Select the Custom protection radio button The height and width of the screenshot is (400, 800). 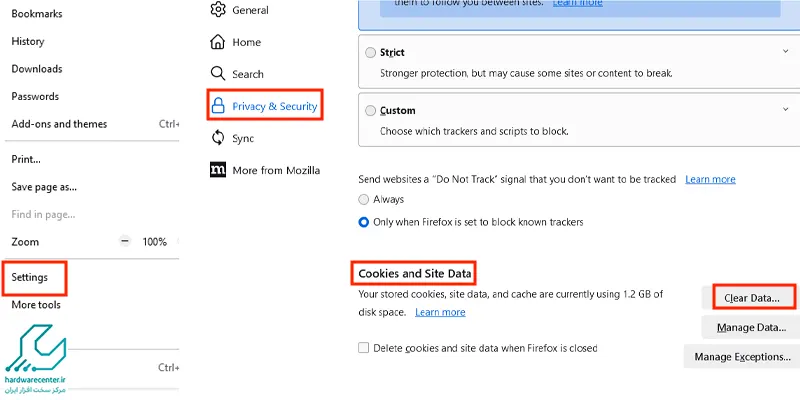(370, 111)
